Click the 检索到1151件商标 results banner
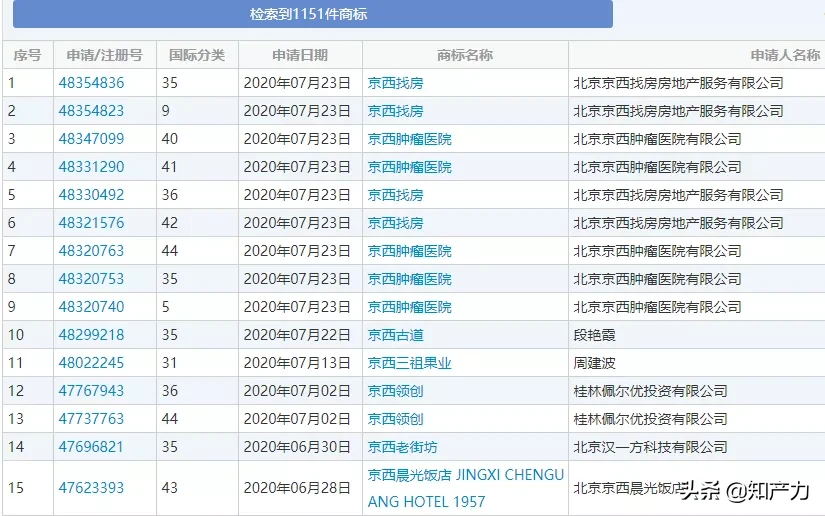 [x=313, y=14]
